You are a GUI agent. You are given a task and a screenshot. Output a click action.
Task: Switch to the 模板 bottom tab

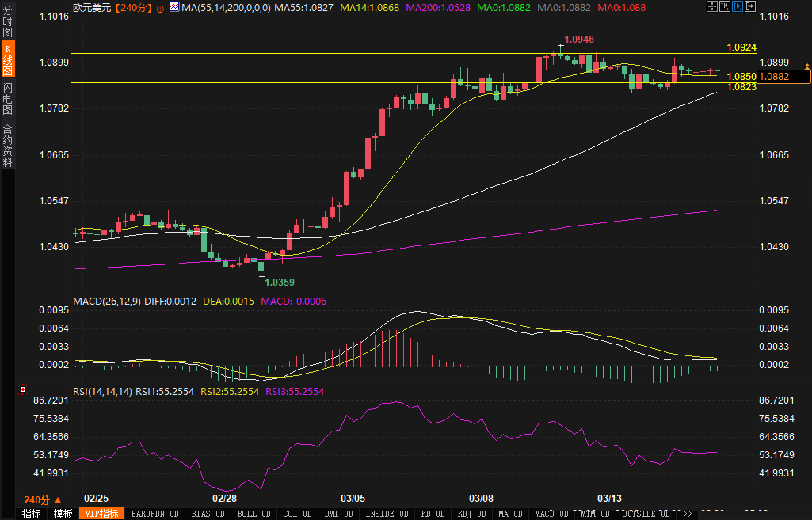[63, 514]
